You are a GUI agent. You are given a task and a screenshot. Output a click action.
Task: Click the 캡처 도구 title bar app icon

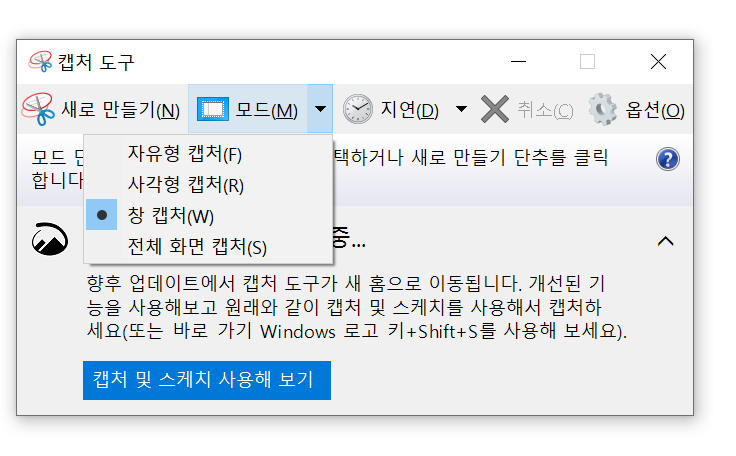pos(40,62)
